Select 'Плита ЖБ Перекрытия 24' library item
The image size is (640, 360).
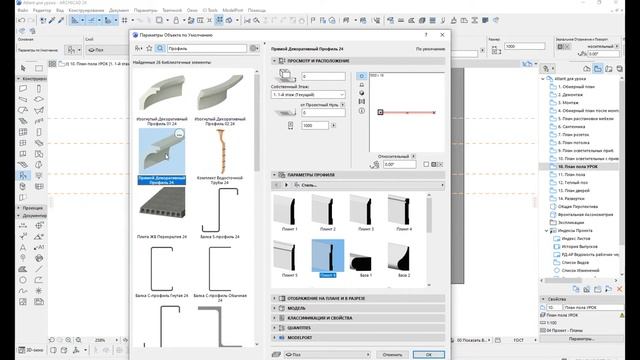[x=162, y=213]
